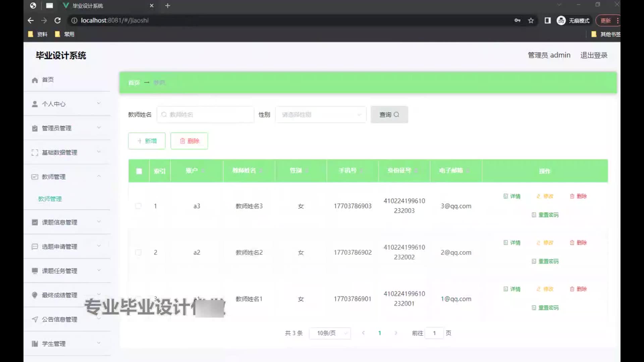Click the 公告信息管理 paper-plane icon
This screenshot has width=644, height=362.
click(x=35, y=319)
